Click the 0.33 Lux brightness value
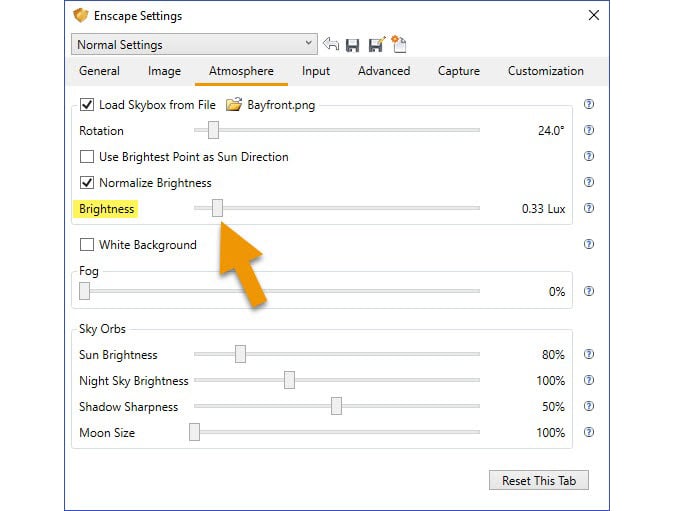 point(543,209)
